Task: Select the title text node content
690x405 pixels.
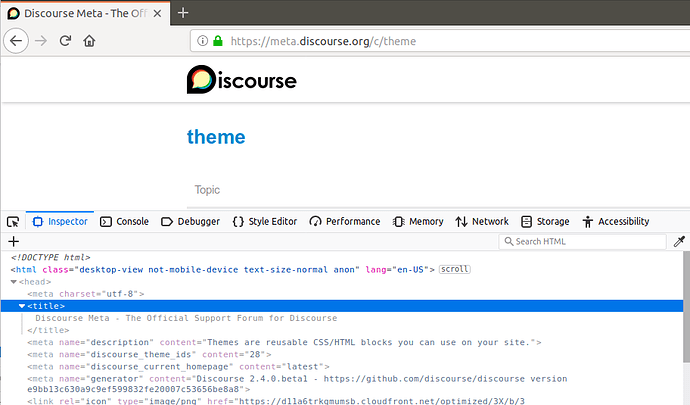Action: click(186, 318)
